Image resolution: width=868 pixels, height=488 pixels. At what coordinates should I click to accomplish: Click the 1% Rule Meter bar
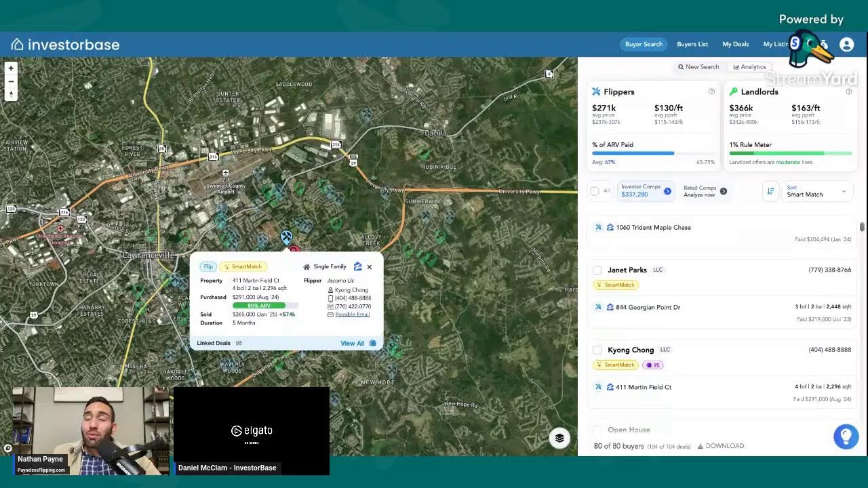791,153
